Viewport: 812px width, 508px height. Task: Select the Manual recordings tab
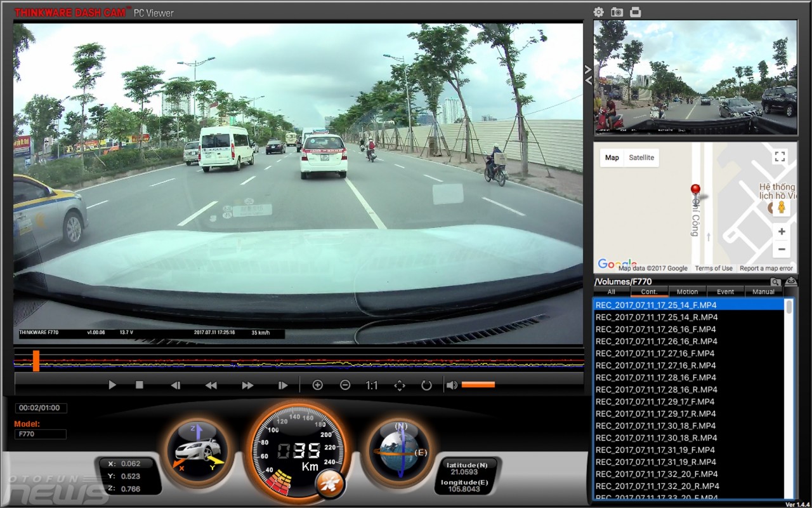[x=764, y=292]
